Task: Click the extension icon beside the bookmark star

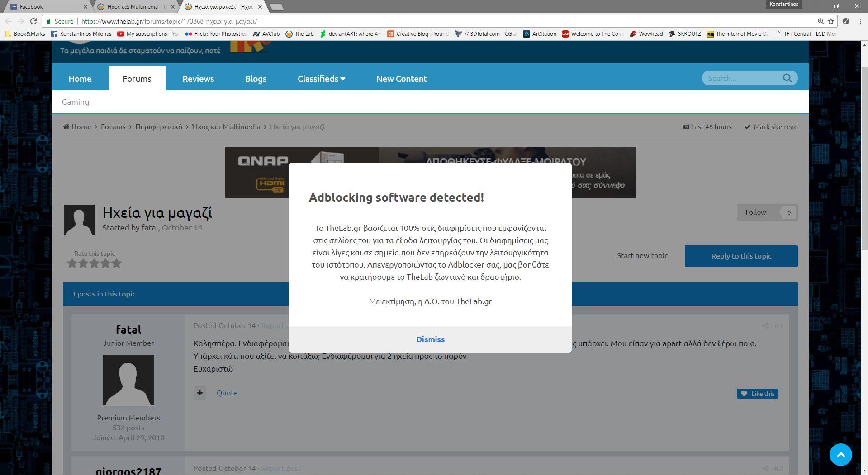Action: click(x=846, y=21)
